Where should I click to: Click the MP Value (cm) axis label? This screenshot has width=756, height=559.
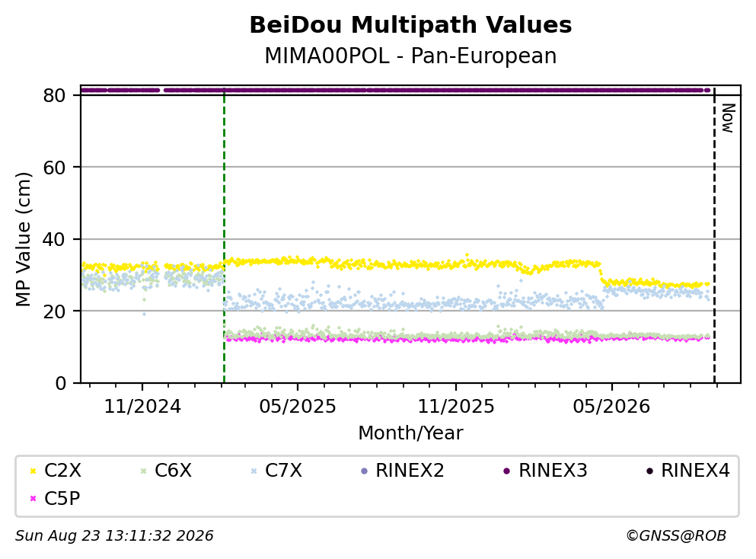[23, 240]
